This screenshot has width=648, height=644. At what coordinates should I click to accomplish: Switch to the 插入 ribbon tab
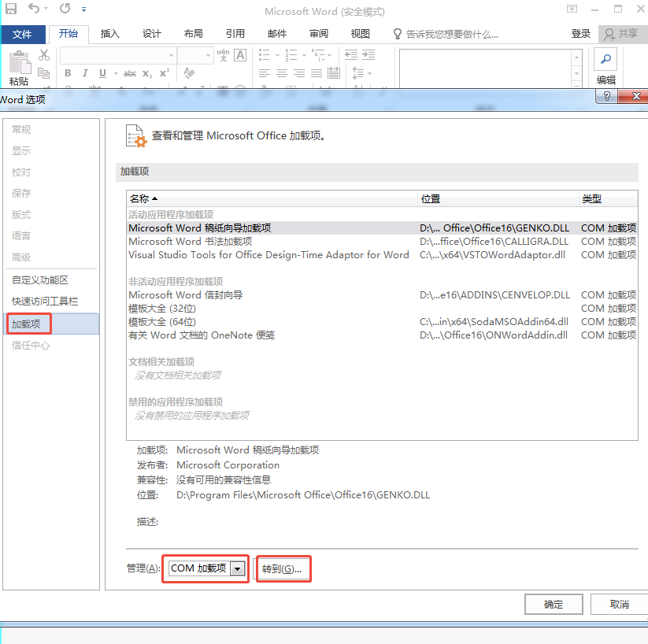click(110, 34)
